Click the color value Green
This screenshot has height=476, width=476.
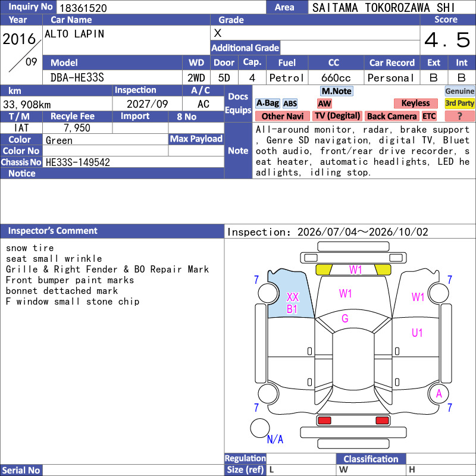click(x=59, y=140)
